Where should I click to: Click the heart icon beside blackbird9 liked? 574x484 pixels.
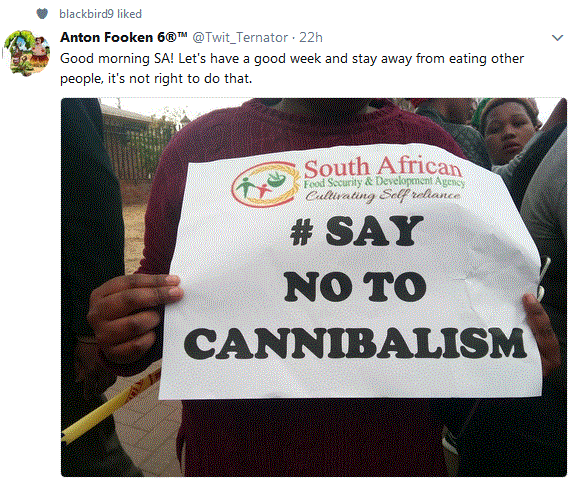(42, 14)
